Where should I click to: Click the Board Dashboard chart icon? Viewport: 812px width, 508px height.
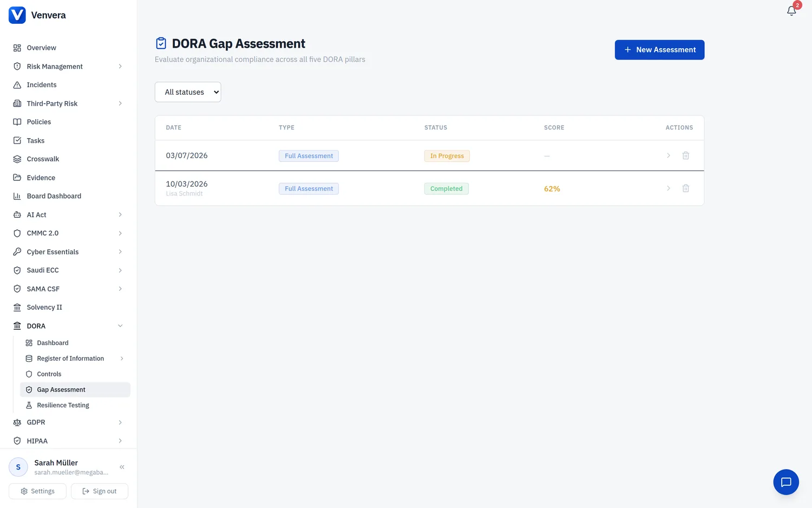[17, 196]
